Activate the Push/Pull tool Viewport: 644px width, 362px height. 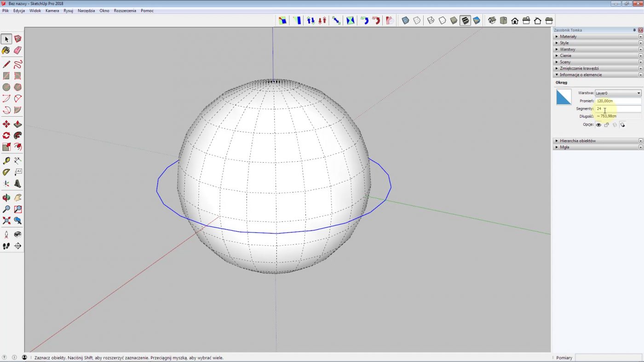pos(17,124)
